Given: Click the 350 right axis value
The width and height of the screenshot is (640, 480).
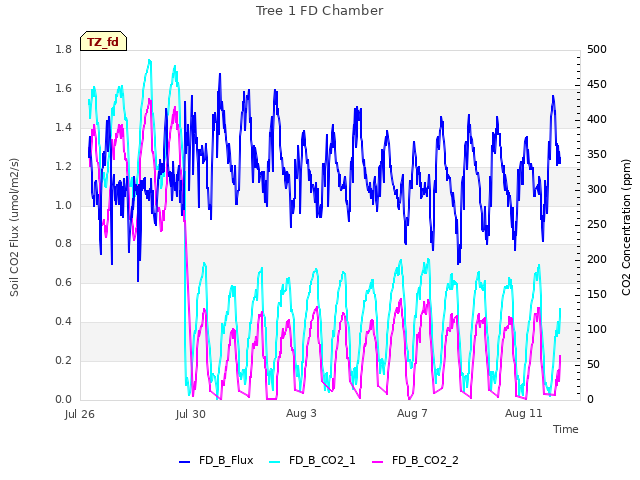Looking at the screenshot, I should (x=597, y=155).
